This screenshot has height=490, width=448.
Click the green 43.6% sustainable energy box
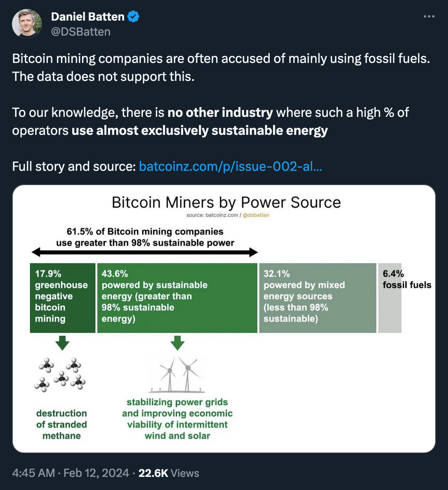(x=177, y=298)
